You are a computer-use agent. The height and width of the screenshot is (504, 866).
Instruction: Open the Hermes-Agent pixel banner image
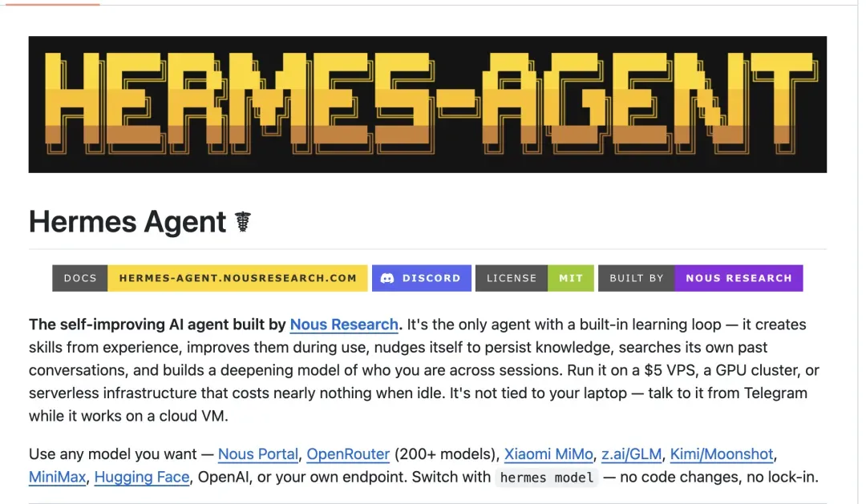[427, 104]
